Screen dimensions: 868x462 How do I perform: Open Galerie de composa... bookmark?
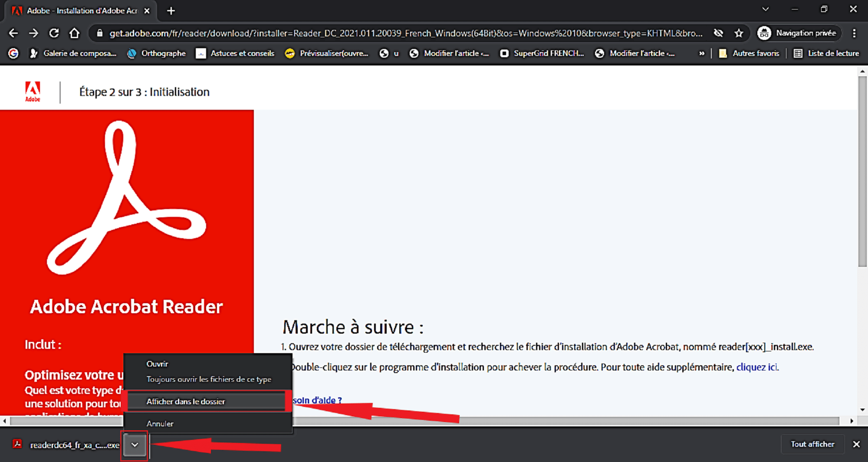tap(73, 53)
